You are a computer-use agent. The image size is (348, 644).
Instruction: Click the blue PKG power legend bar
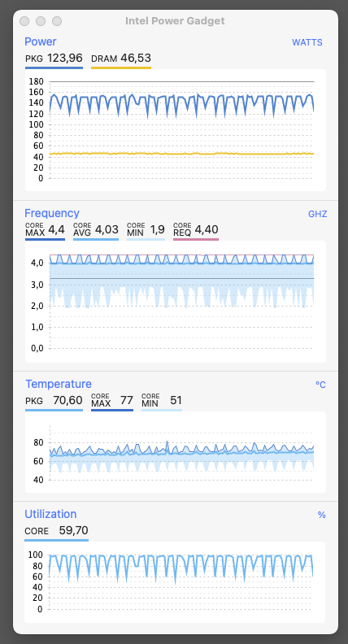coord(54,67)
